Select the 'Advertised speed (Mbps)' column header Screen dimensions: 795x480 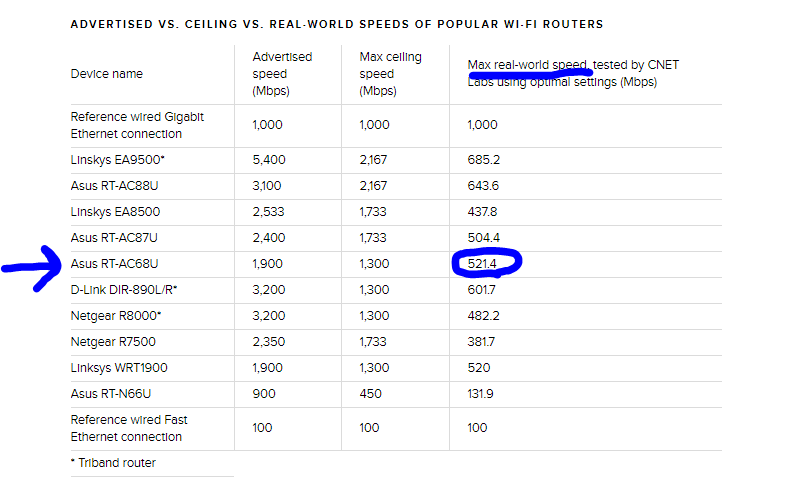[282, 74]
